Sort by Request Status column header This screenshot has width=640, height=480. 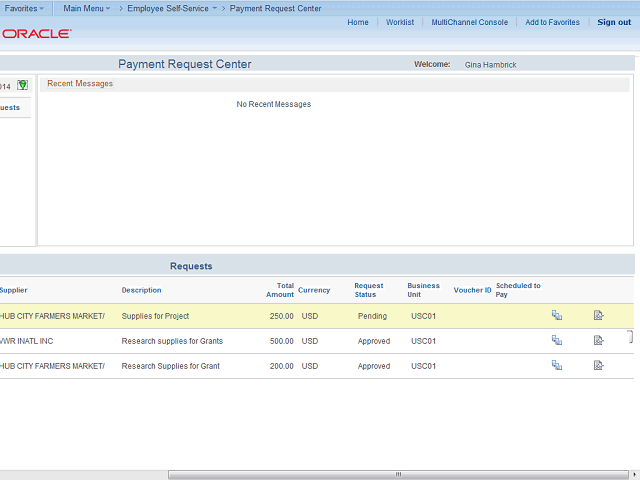(x=369, y=290)
